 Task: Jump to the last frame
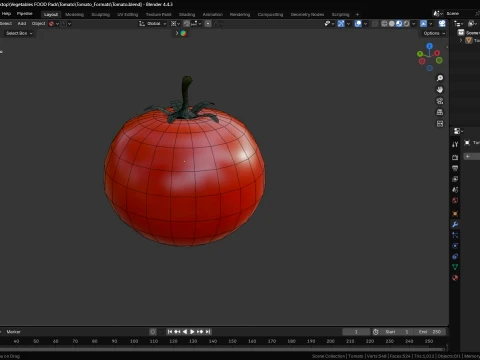click(208, 332)
